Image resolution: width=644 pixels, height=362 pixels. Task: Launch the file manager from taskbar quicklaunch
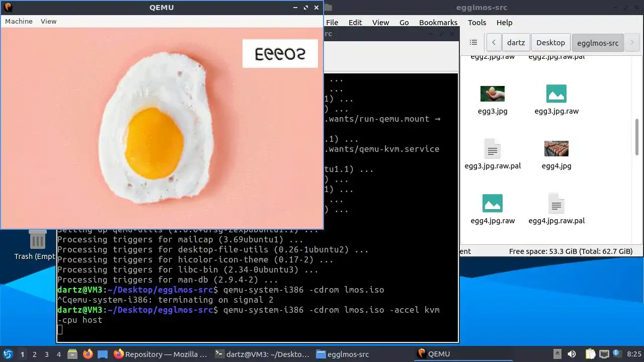(x=72, y=354)
